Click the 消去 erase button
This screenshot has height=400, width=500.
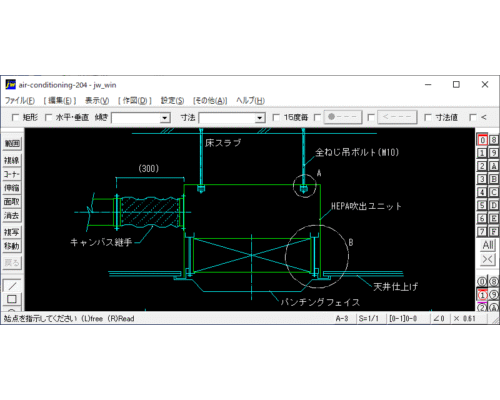12,216
